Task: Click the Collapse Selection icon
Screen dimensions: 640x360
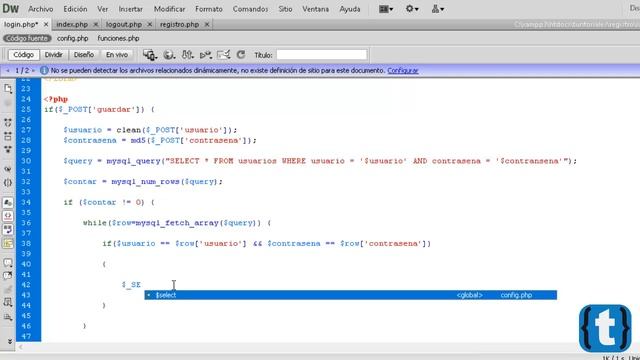Action: pyautogui.click(x=8, y=136)
